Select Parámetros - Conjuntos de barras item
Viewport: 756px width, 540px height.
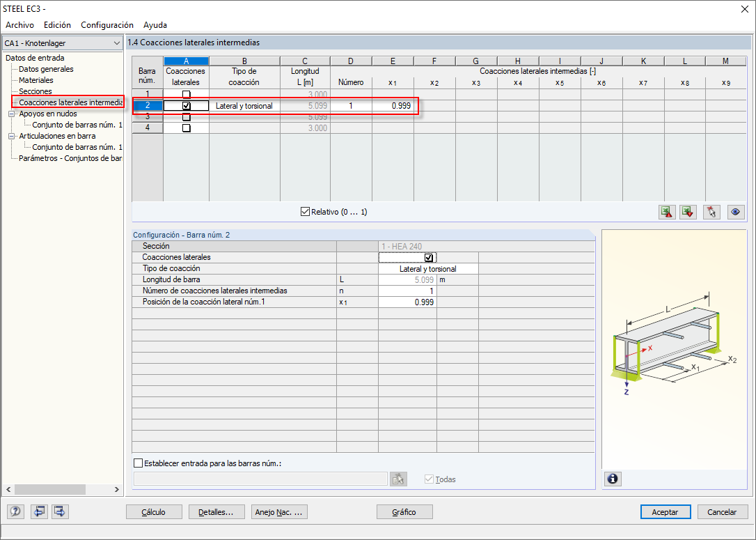pos(70,158)
